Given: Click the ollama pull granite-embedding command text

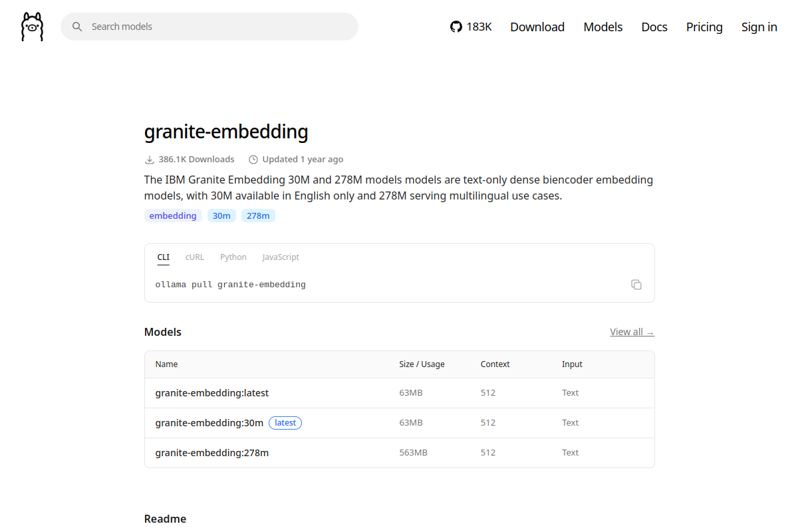Looking at the screenshot, I should tap(231, 285).
